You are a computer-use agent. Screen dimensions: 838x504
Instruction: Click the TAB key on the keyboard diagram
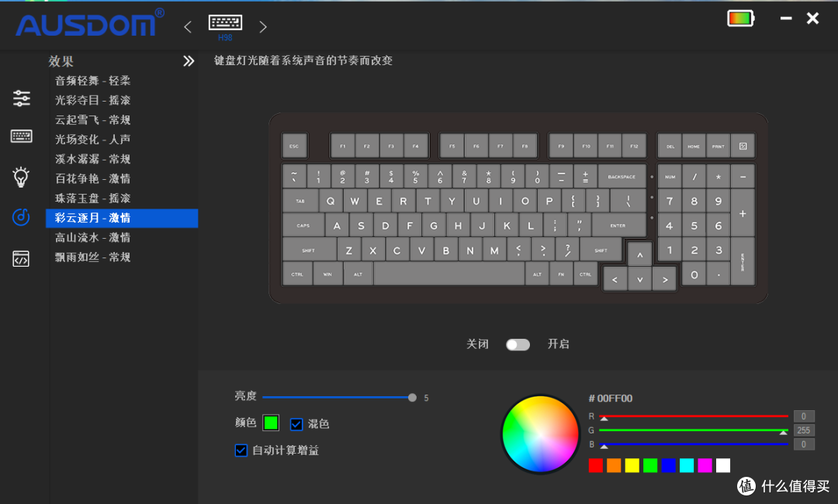click(x=300, y=201)
